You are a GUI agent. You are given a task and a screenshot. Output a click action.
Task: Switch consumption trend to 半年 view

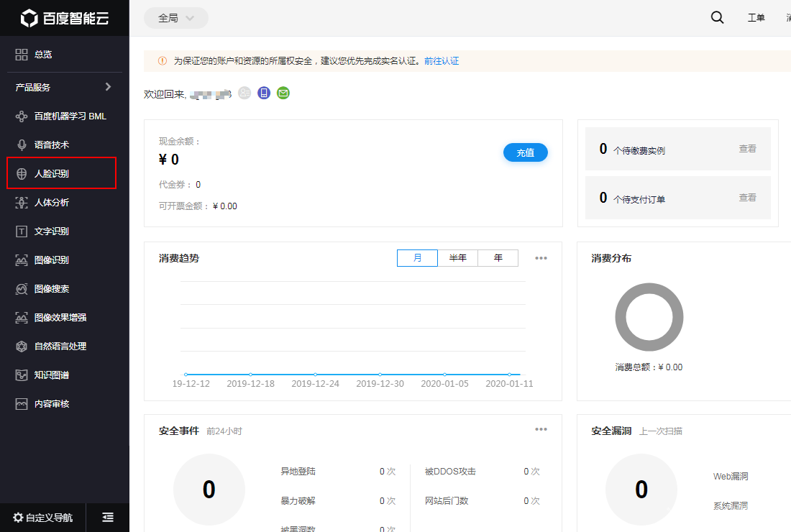(x=458, y=257)
